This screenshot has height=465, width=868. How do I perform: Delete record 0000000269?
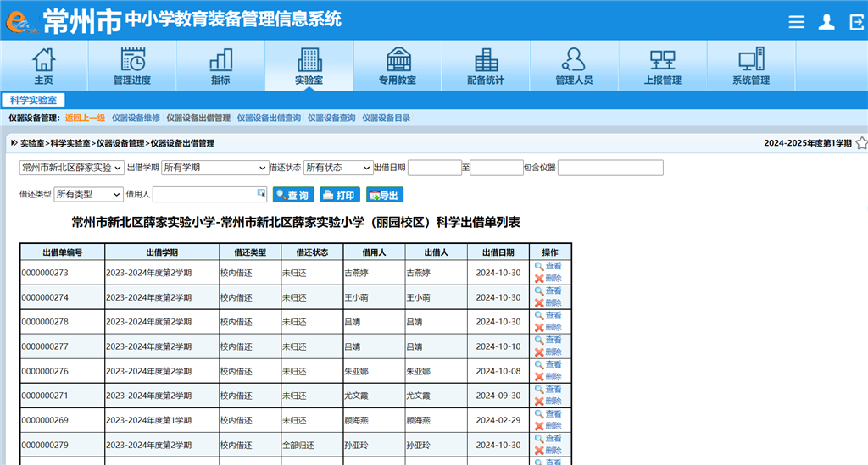click(x=548, y=426)
